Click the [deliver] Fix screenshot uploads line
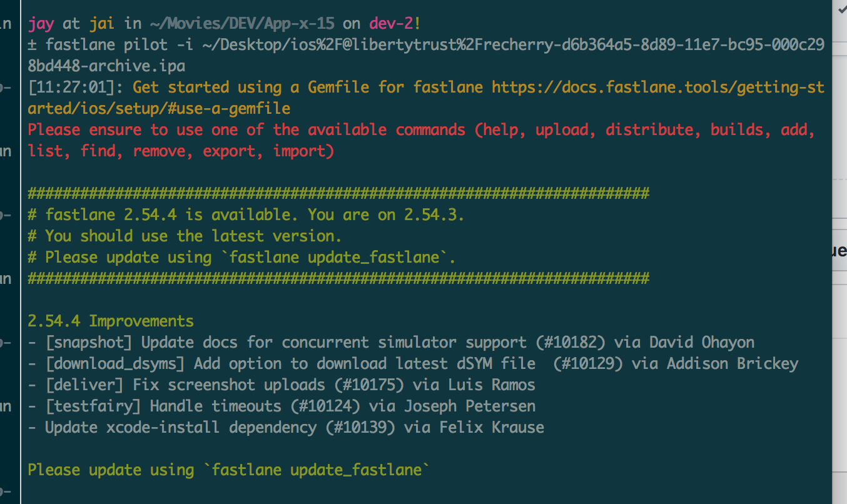The image size is (847, 504). point(281,385)
